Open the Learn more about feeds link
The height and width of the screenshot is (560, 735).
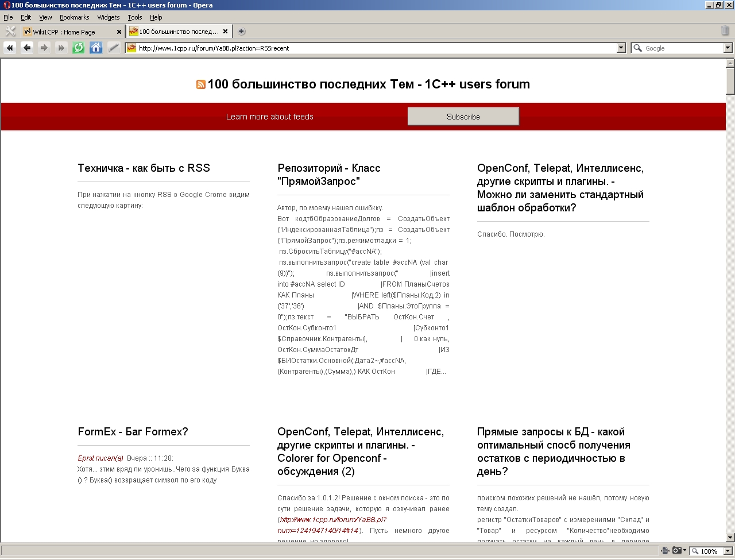coord(269,117)
